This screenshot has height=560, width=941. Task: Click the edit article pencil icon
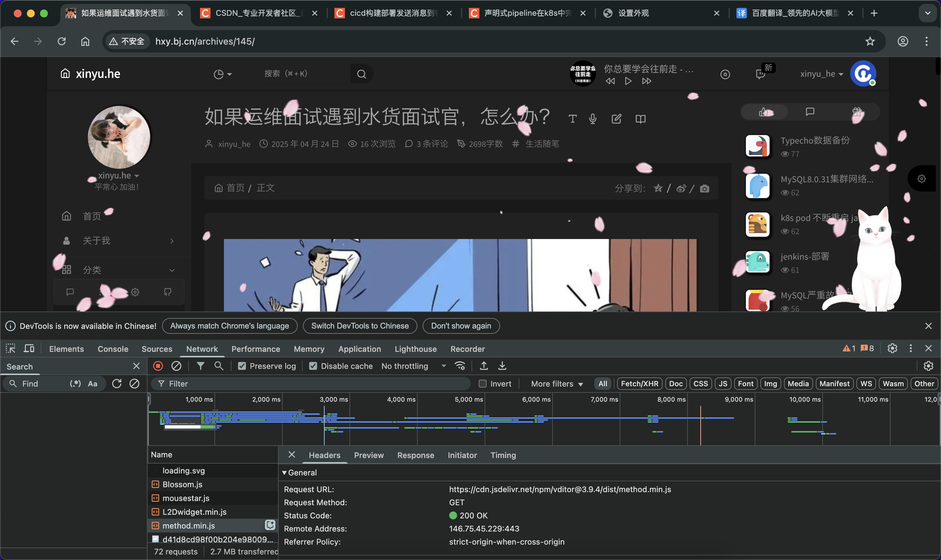[616, 119]
